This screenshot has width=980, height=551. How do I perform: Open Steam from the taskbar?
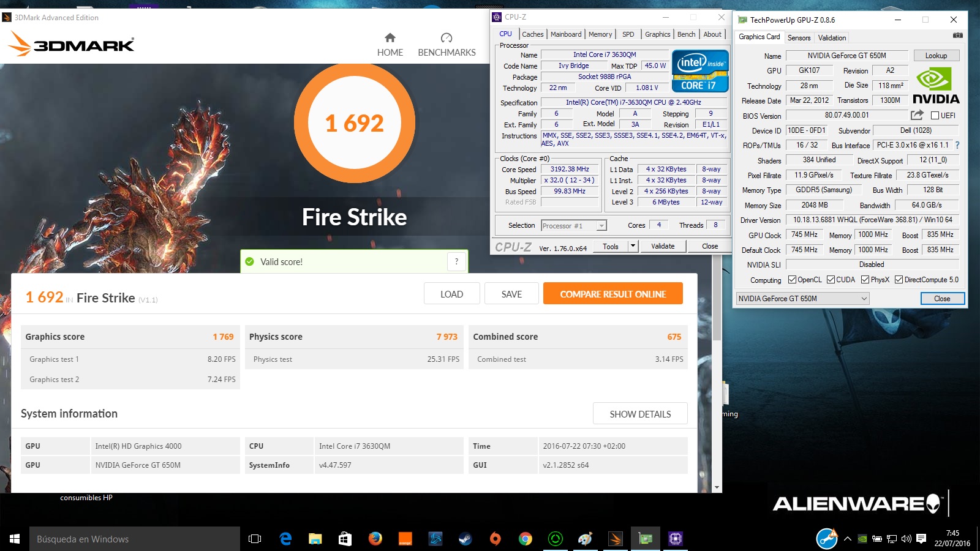(x=466, y=539)
